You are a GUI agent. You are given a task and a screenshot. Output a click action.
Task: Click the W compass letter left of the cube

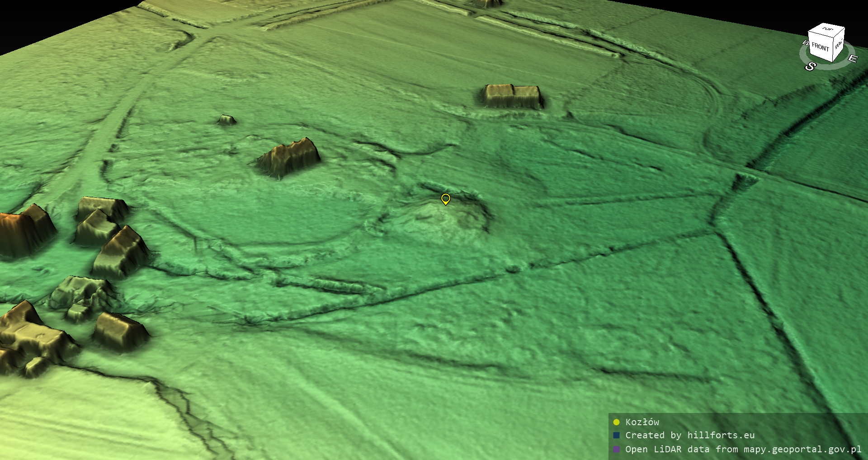(x=805, y=43)
